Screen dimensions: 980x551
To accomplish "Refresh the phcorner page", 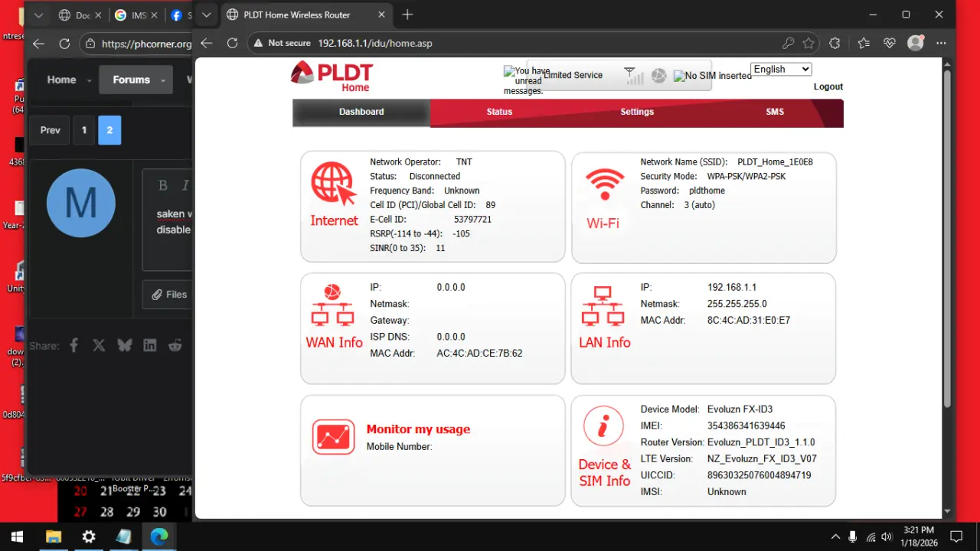I will pyautogui.click(x=64, y=44).
